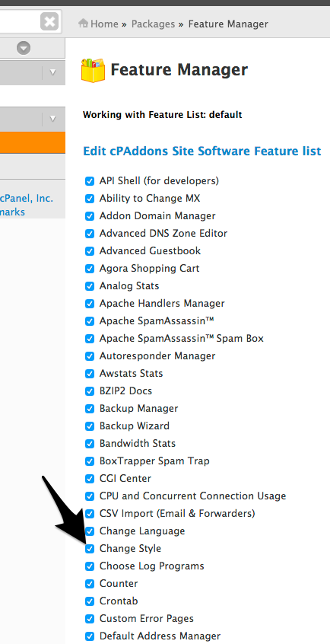Uncheck the Change Style checkbox
This screenshot has height=644, width=330.
(x=90, y=549)
